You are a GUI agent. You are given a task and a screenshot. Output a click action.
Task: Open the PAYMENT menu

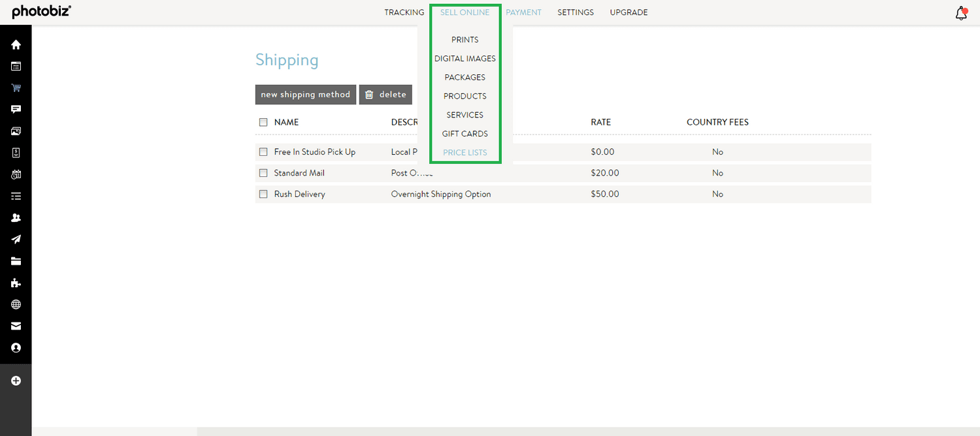click(x=524, y=12)
